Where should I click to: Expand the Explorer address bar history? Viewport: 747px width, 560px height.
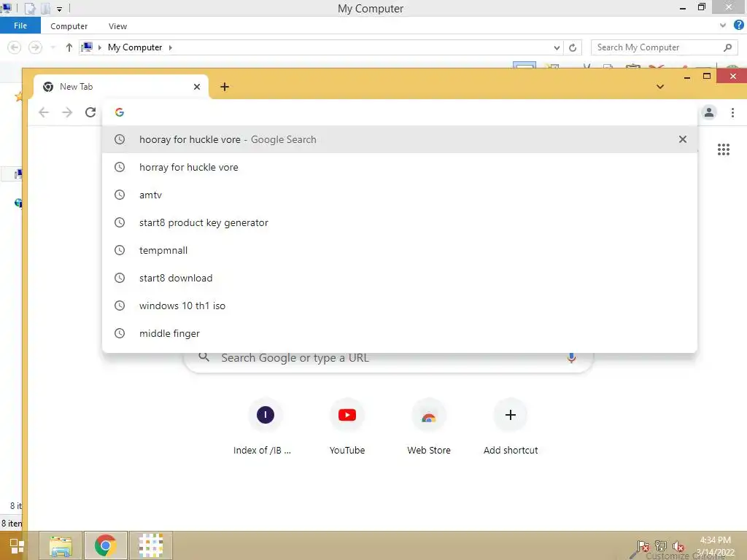point(557,47)
